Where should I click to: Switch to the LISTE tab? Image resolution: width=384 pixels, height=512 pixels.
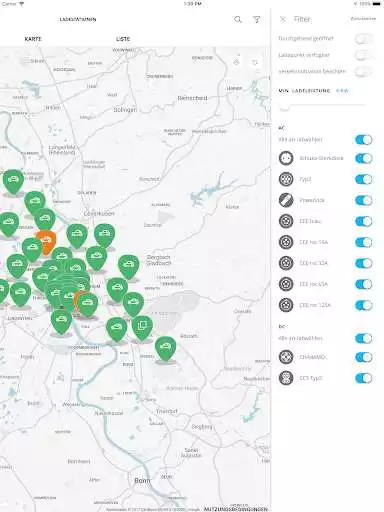(x=123, y=39)
